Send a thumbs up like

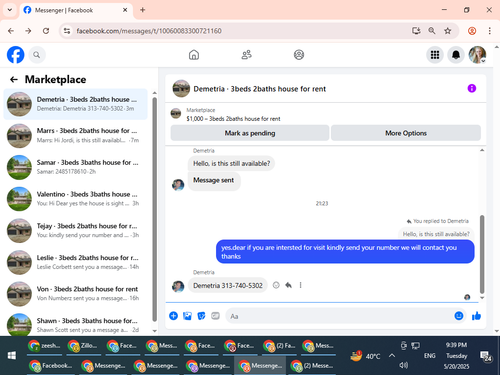[x=476, y=316]
